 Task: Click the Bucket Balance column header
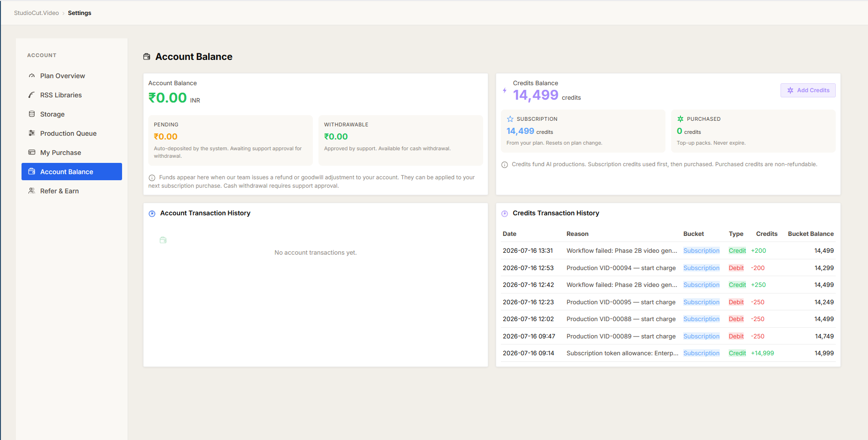(810, 234)
